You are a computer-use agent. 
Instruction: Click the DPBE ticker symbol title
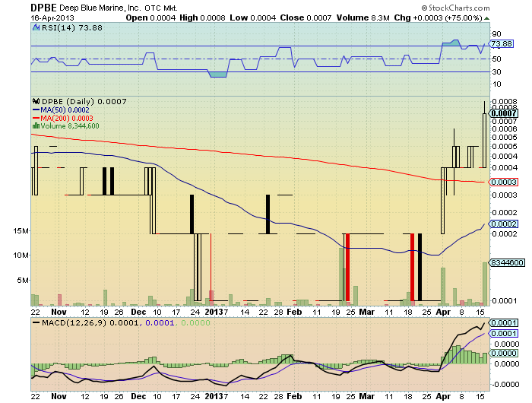click(44, 8)
